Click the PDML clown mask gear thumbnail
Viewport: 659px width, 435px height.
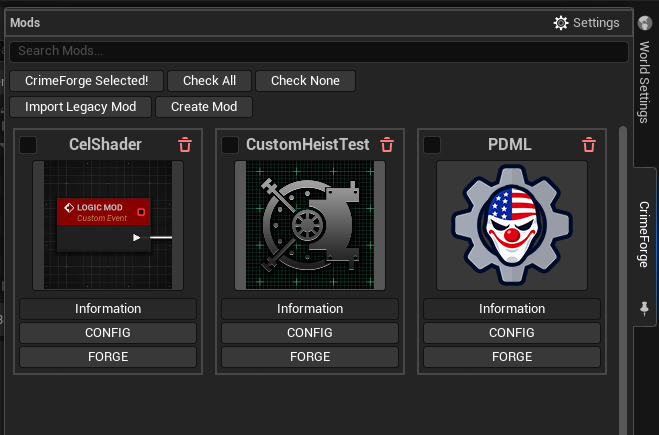[x=512, y=225]
